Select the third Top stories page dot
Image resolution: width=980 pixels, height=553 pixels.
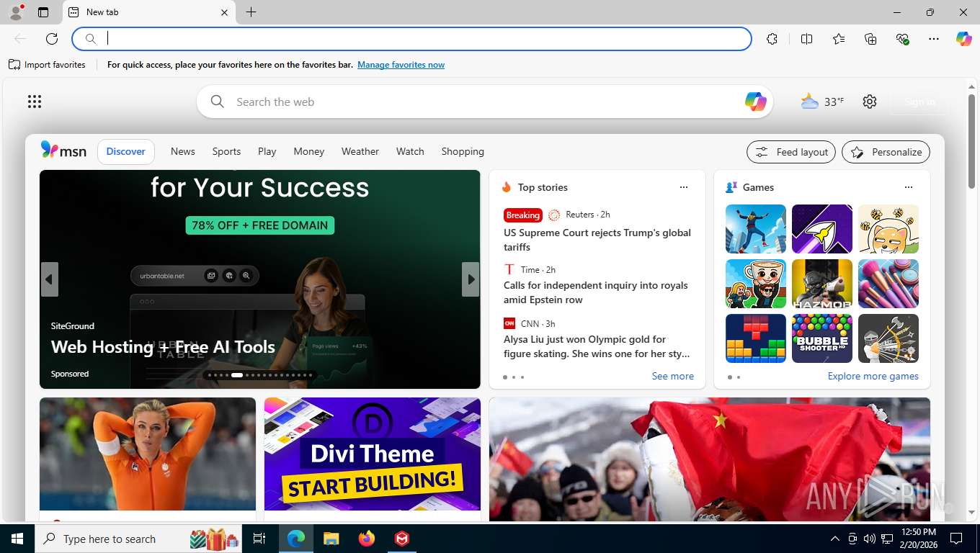pyautogui.click(x=522, y=377)
